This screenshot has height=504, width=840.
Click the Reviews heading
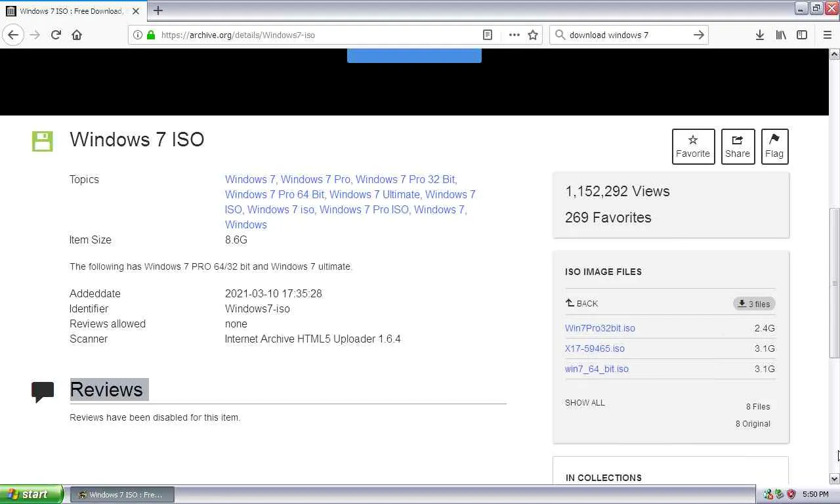[x=106, y=389]
